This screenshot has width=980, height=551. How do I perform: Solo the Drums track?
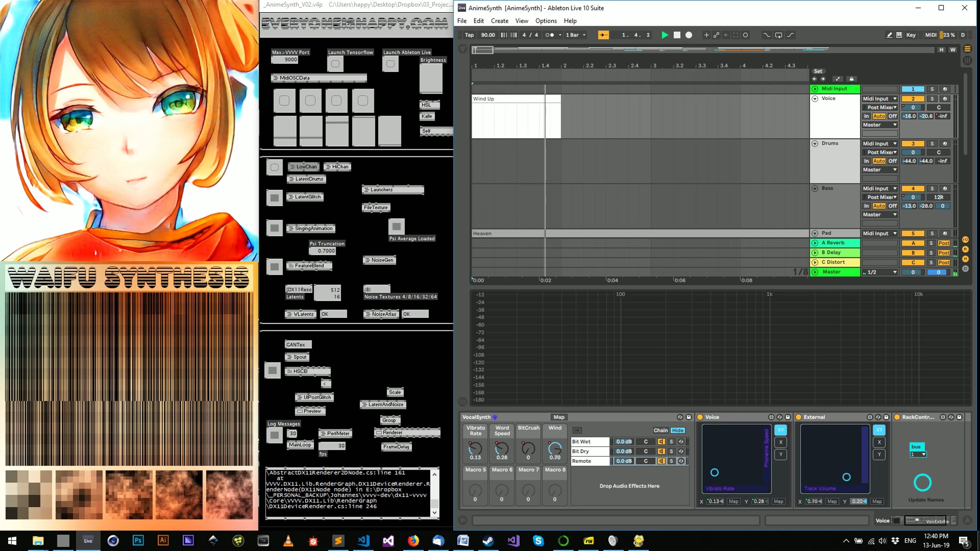(x=932, y=144)
